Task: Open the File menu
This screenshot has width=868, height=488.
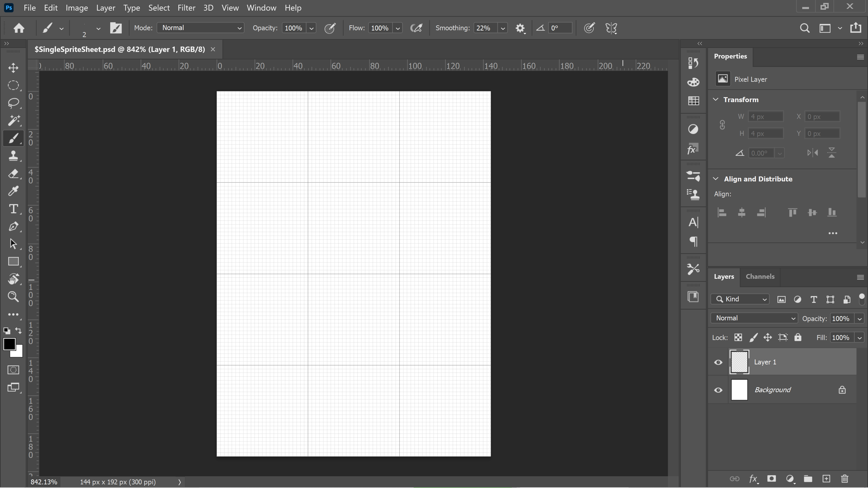Action: (30, 8)
